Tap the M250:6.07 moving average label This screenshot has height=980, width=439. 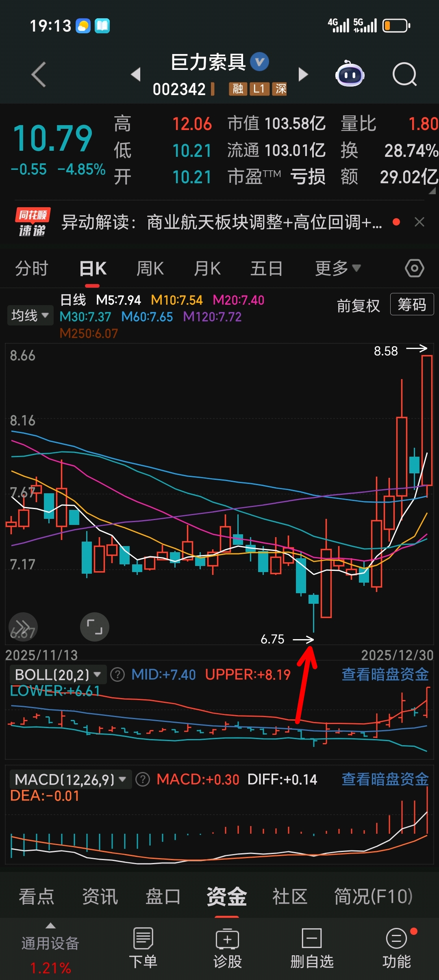click(x=89, y=334)
